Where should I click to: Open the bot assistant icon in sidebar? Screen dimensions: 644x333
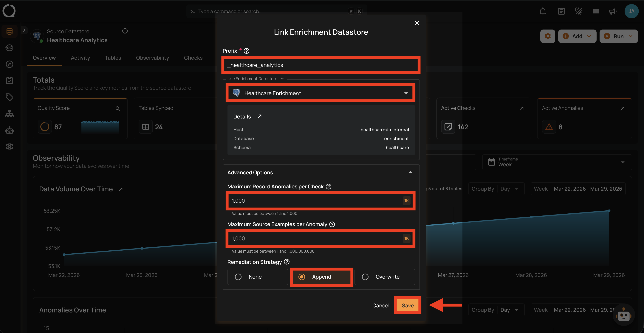click(9, 130)
